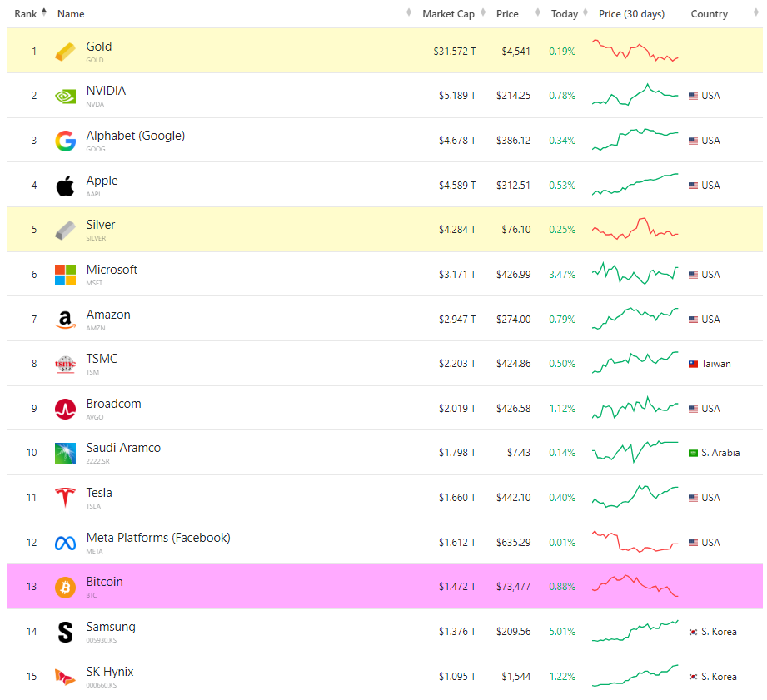Click the Amazon logo icon
Screen dimensions: 767x700
(x=65, y=320)
